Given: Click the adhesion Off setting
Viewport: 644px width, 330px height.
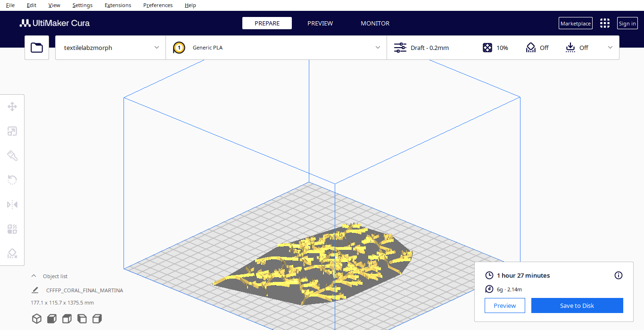Looking at the screenshot, I should (577, 48).
